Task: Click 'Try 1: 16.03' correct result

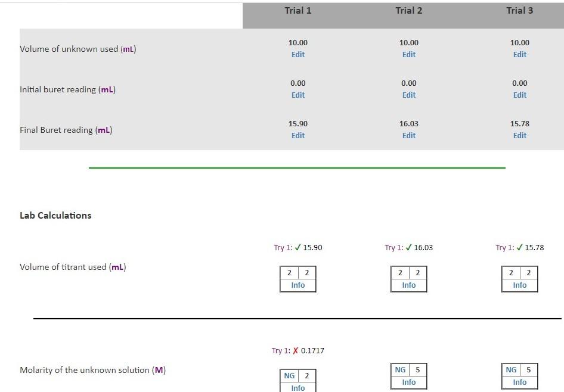Action: pyautogui.click(x=408, y=248)
